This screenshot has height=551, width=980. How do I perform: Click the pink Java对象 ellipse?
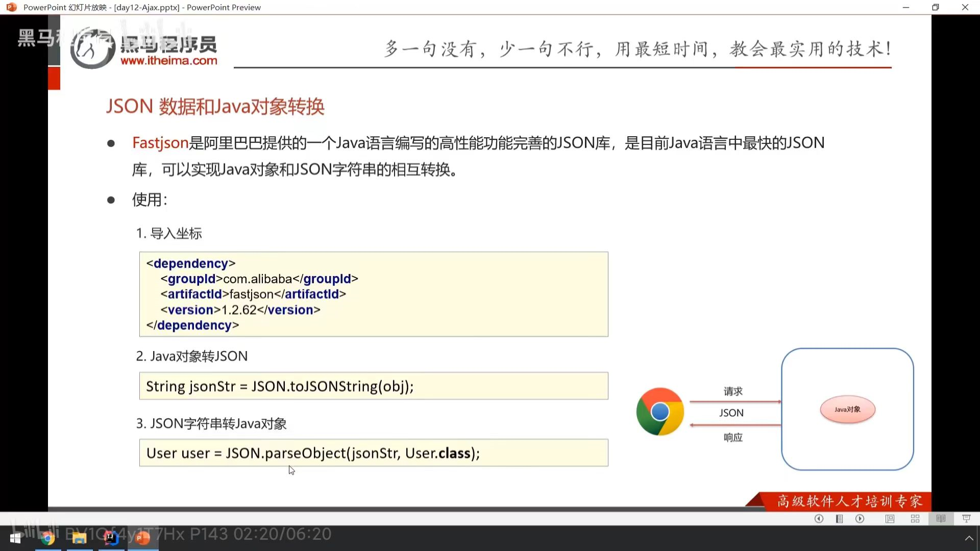click(847, 409)
